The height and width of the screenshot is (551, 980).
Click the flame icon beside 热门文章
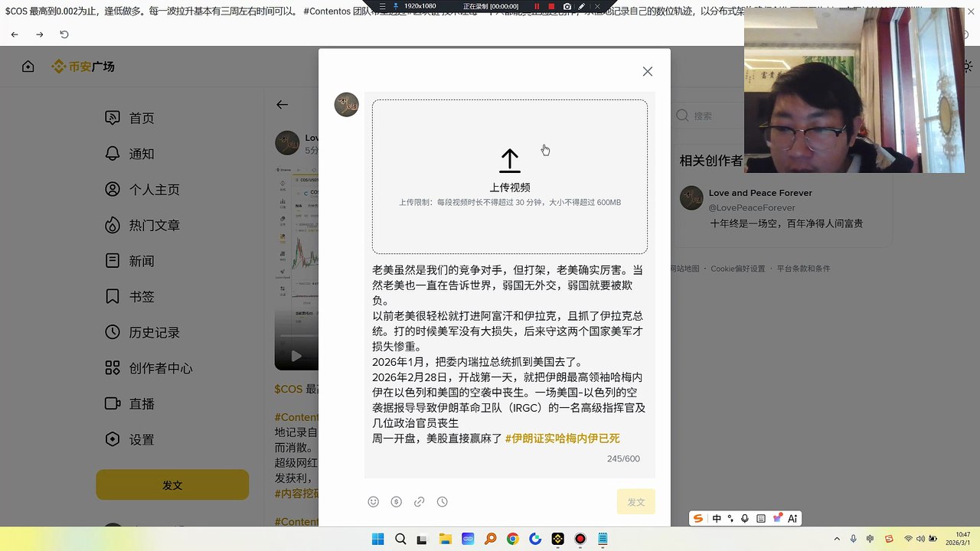[x=113, y=225]
